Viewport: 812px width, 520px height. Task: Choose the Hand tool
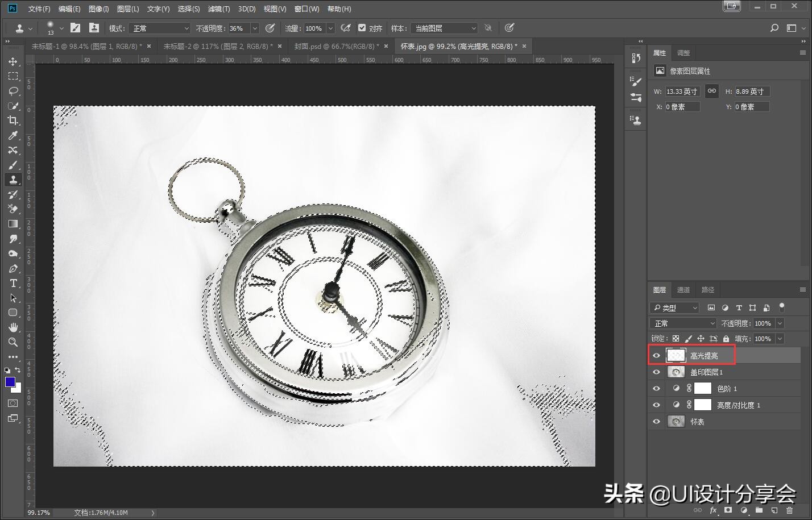(13, 327)
